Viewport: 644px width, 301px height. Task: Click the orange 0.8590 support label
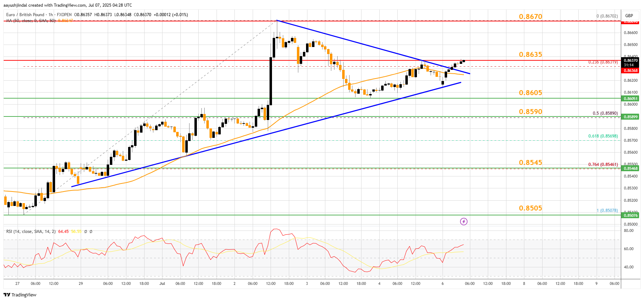tap(531, 112)
